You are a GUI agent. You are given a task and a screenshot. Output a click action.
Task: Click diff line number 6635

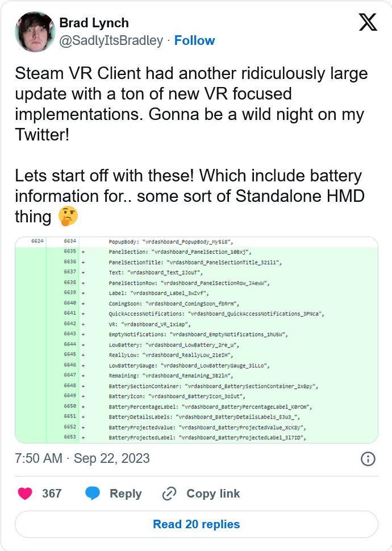click(x=70, y=251)
